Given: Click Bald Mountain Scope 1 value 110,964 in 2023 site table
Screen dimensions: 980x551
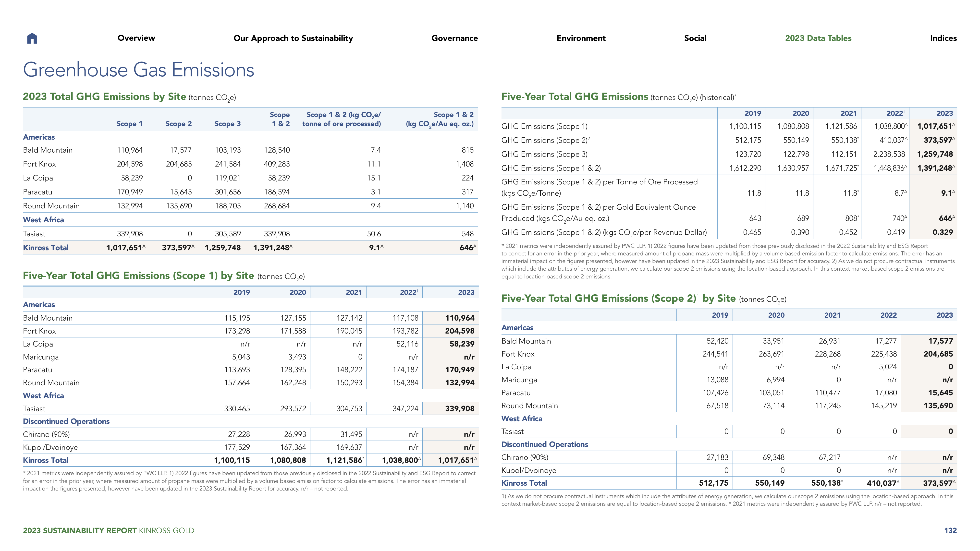Looking at the screenshot, I should point(130,150).
